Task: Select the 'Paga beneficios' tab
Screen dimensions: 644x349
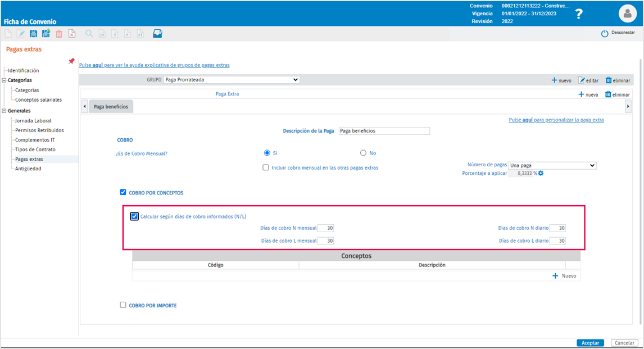Action: coord(111,107)
